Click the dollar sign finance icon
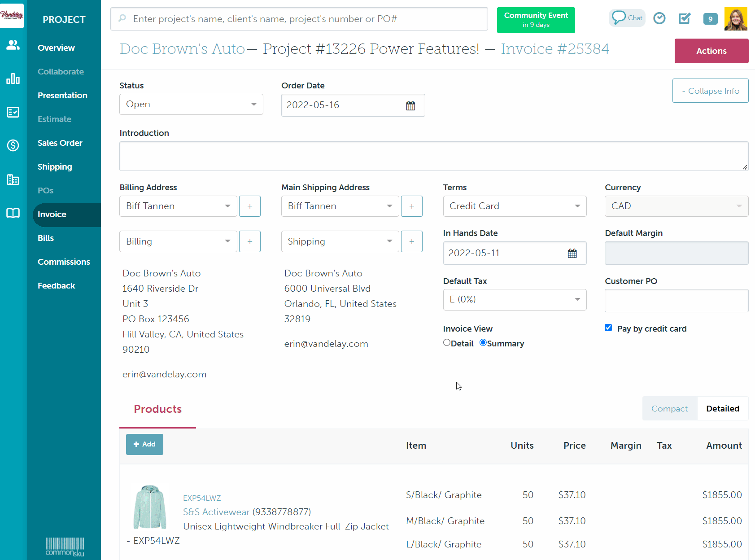The width and height of the screenshot is (755, 560). (13, 145)
